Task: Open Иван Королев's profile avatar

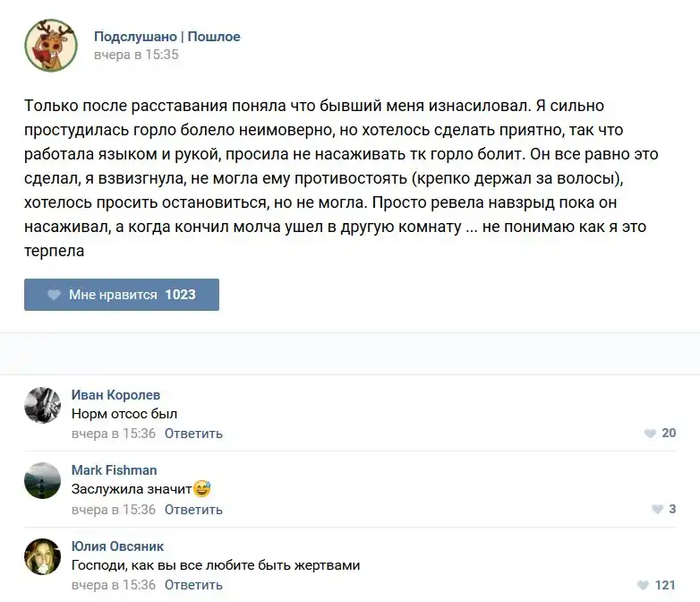Action: click(43, 405)
